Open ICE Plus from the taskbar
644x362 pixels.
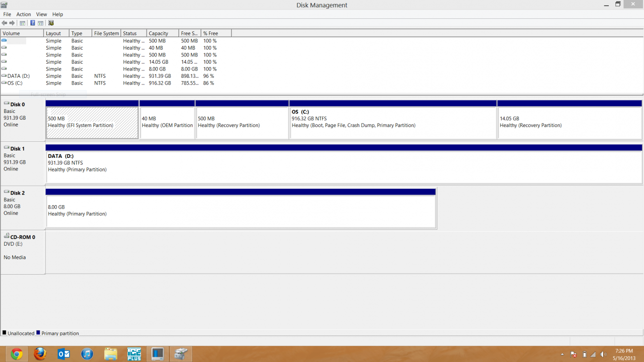[134, 354]
